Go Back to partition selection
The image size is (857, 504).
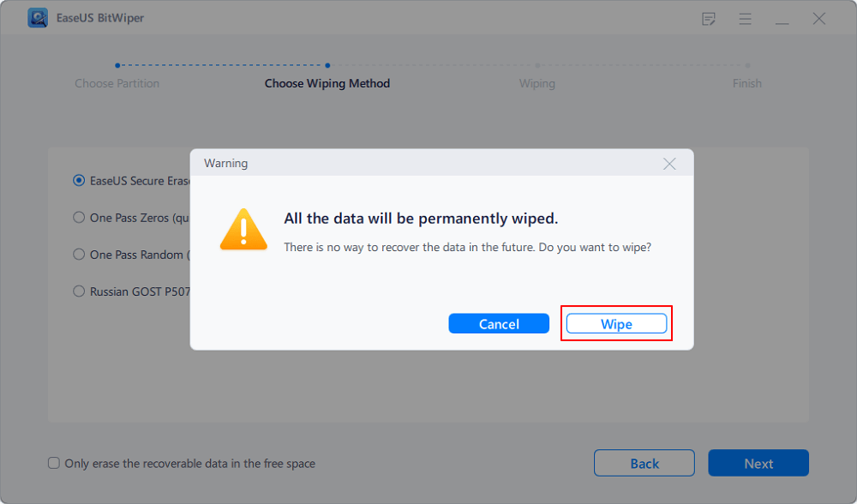coord(644,462)
